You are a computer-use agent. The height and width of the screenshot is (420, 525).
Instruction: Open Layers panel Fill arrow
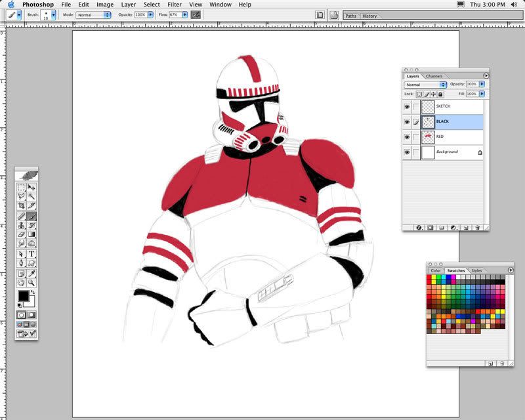tap(482, 94)
